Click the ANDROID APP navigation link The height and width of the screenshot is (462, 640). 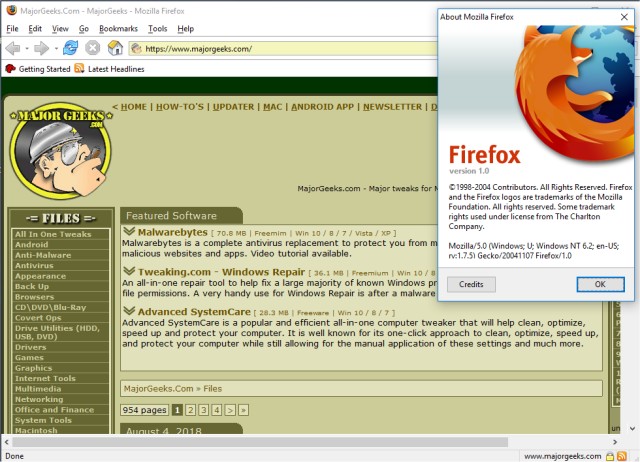(322, 107)
